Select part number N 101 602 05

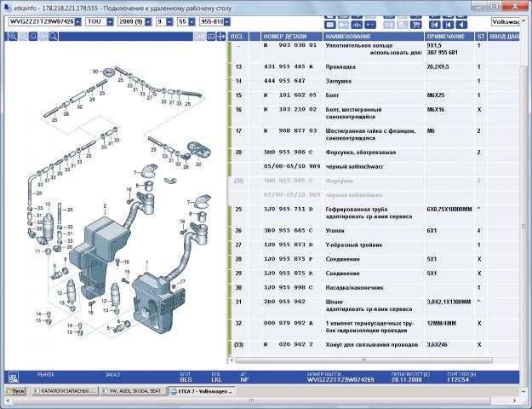pyautogui.click(x=290, y=95)
